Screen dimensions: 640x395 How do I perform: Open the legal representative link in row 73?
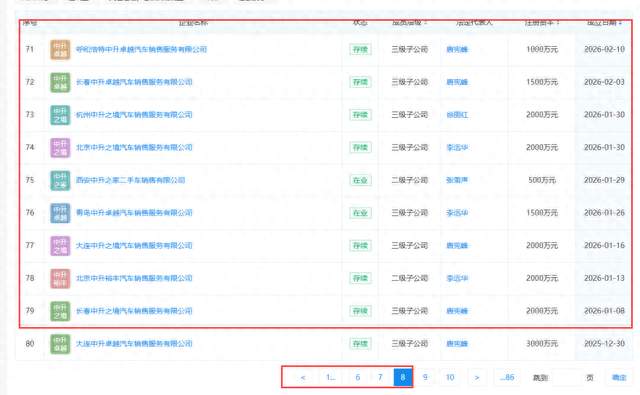(457, 115)
